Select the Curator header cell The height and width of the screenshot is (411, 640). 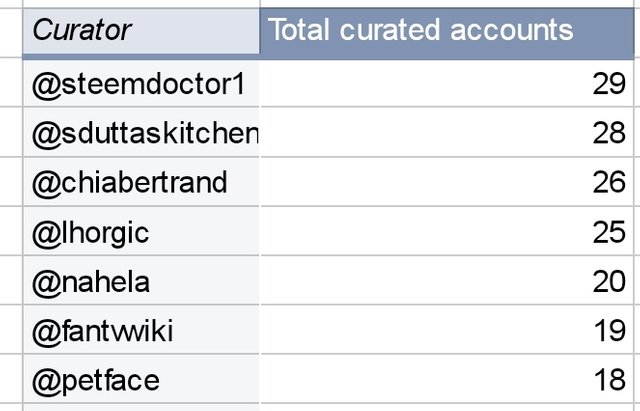[141, 31]
